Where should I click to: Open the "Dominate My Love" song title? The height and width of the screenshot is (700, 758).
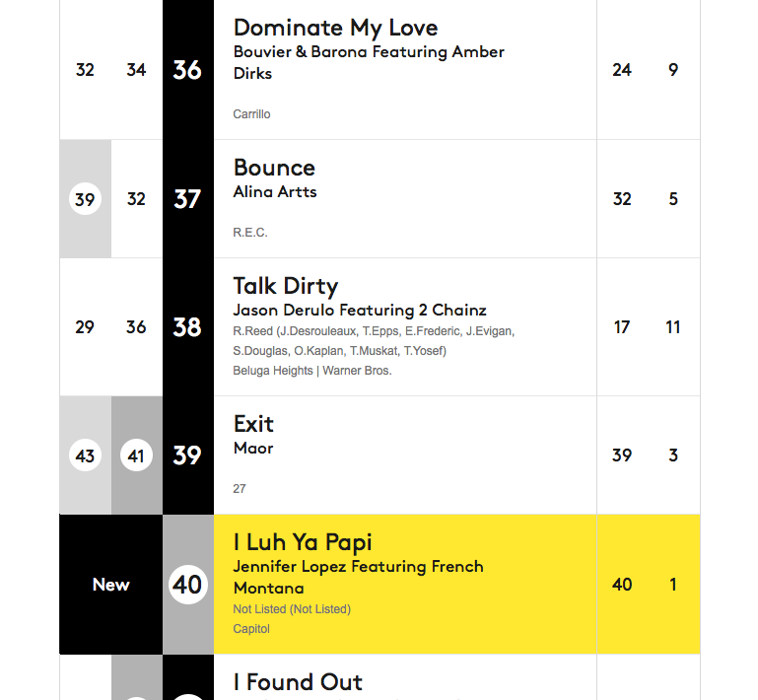(335, 29)
